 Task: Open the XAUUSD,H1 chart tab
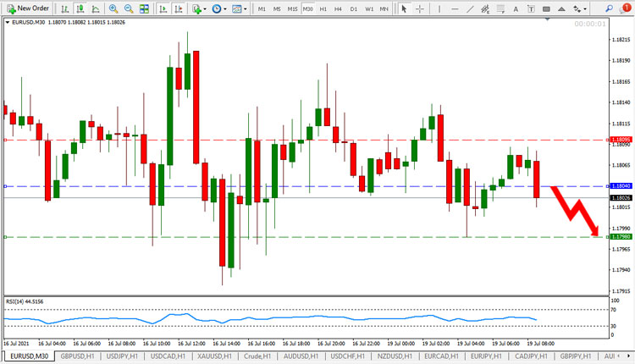[x=214, y=356]
